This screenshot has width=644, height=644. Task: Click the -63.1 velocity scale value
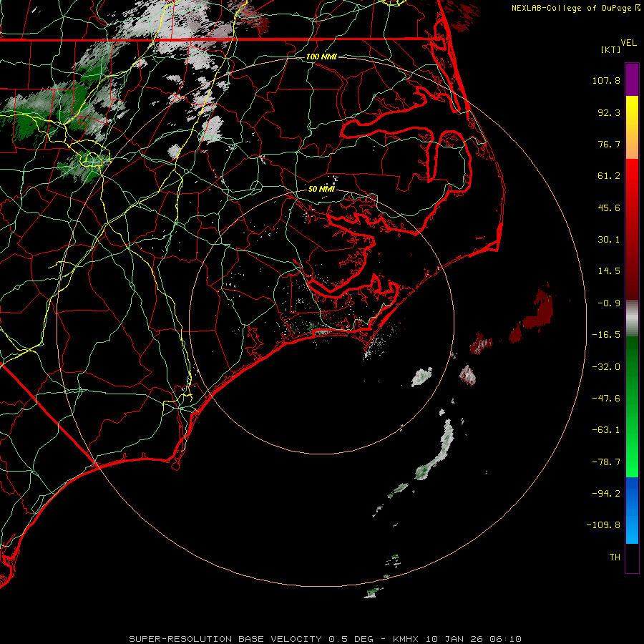[x=606, y=430]
